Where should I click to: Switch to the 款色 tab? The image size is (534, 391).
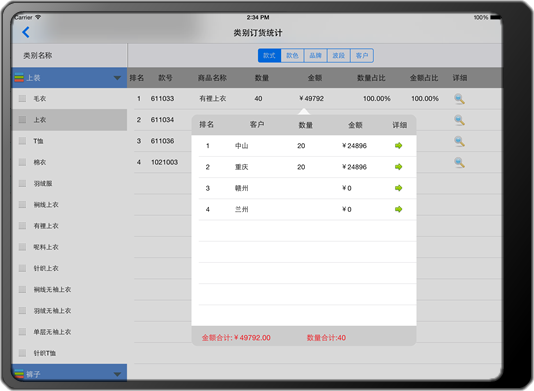pyautogui.click(x=292, y=56)
